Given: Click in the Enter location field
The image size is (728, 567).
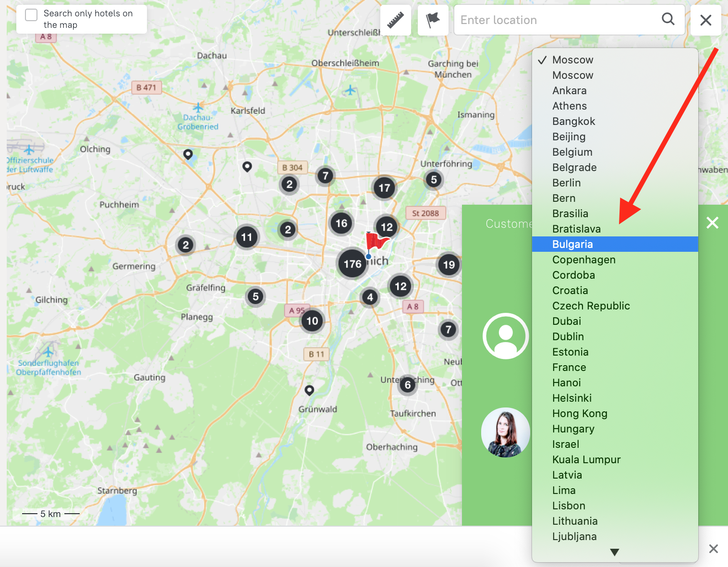Looking at the screenshot, I should coord(557,20).
